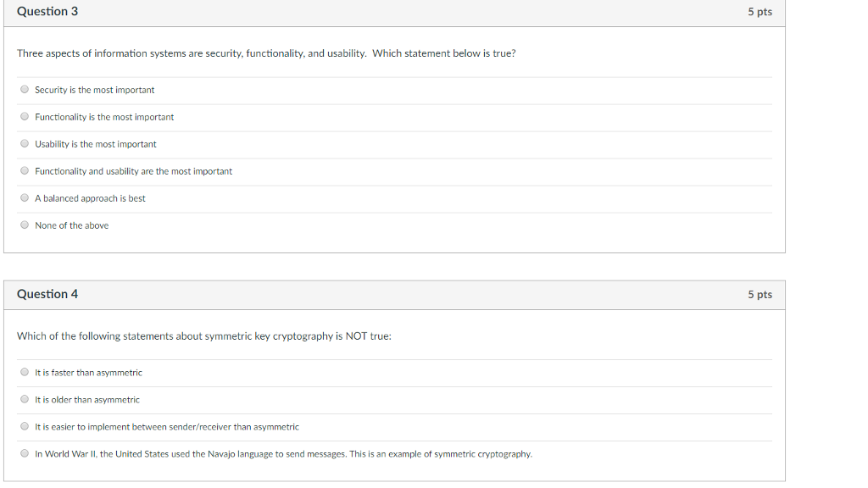868x488 pixels.
Task: Click the 5 pts label of Question 3
Action: pos(759,12)
